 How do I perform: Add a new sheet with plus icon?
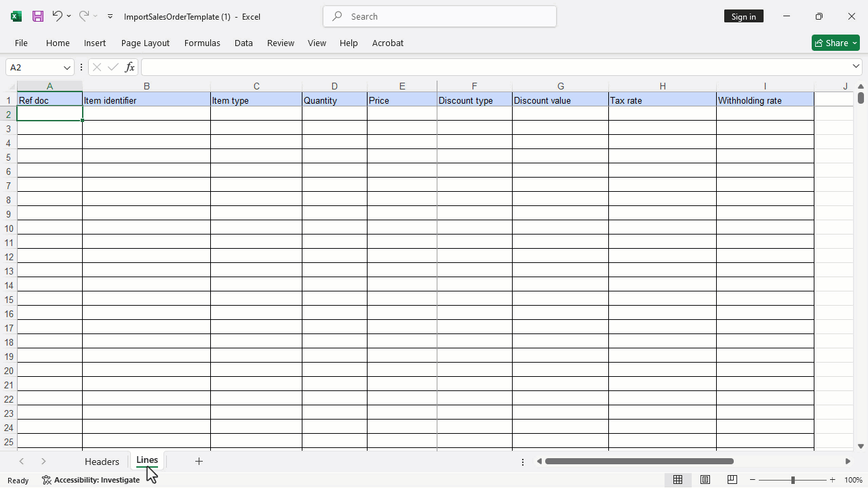tap(199, 461)
